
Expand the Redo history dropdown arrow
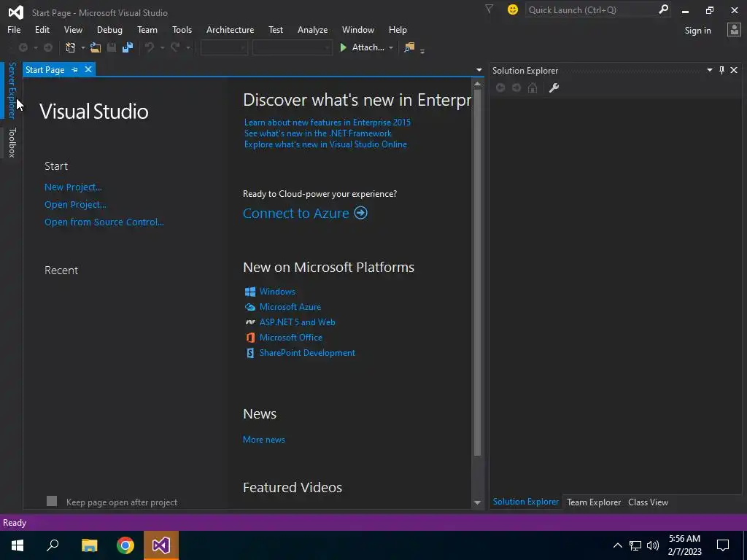point(188,47)
